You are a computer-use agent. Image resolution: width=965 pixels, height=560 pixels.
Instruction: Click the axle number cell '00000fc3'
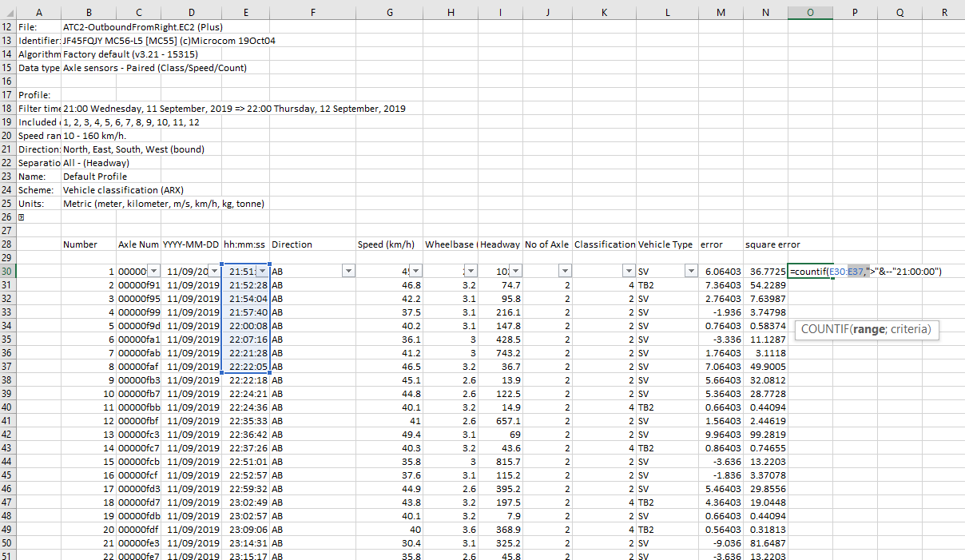(x=139, y=435)
